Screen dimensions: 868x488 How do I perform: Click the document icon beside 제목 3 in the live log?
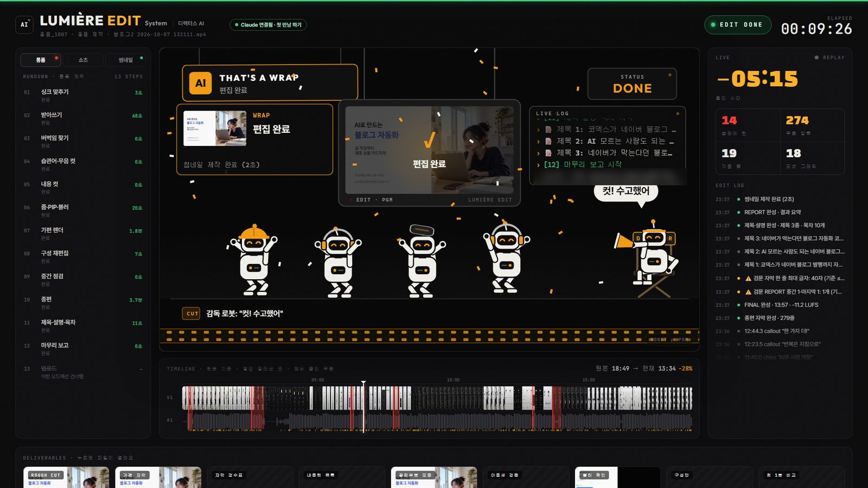pyautogui.click(x=548, y=153)
